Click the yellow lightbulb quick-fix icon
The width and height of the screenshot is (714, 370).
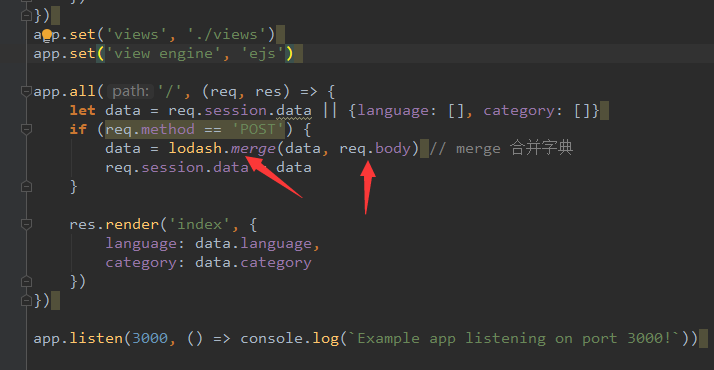click(x=47, y=35)
